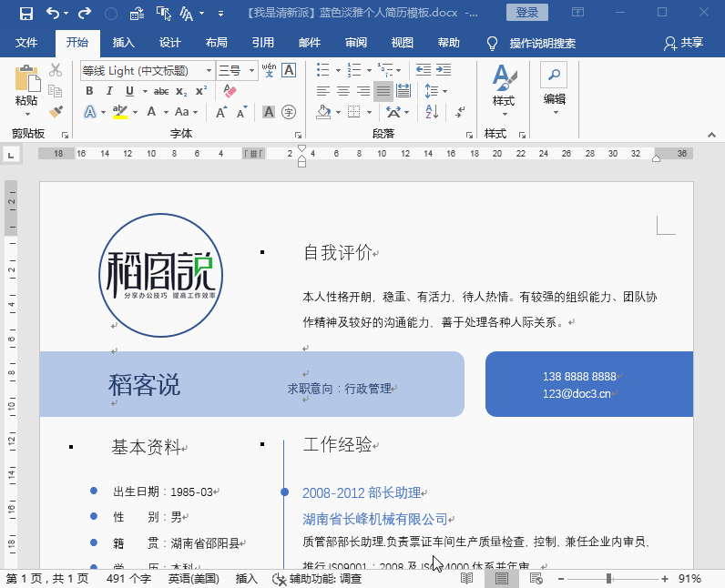Toggle bold formatting
Viewport: 725px width, 588px height.
89,91
